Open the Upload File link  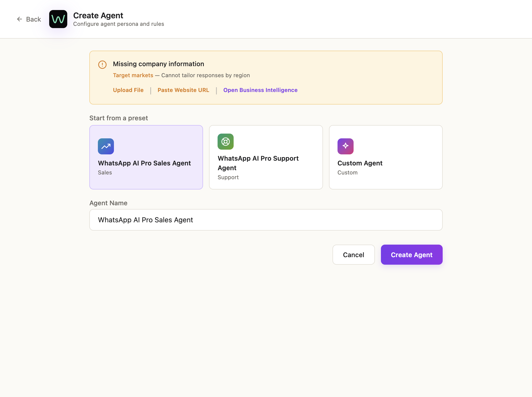[128, 90]
